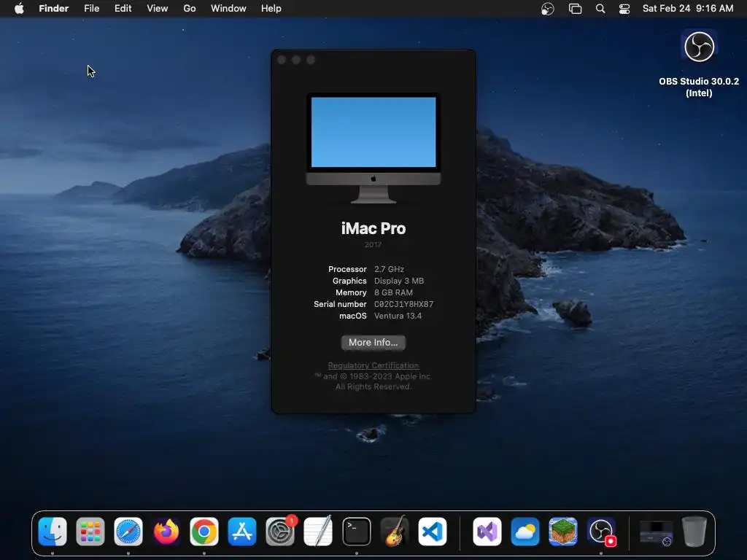
Task: Click the iMac Pro title text
Action: coord(373,228)
